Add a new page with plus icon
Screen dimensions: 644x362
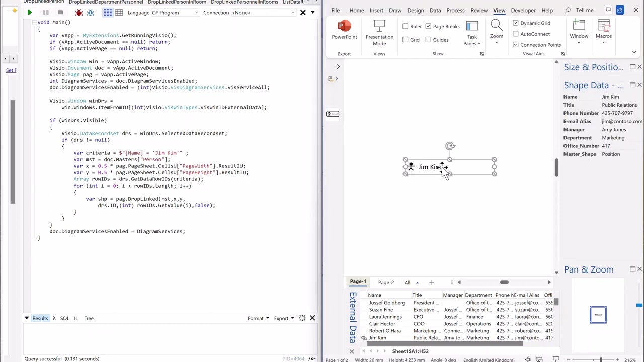pyautogui.click(x=431, y=282)
